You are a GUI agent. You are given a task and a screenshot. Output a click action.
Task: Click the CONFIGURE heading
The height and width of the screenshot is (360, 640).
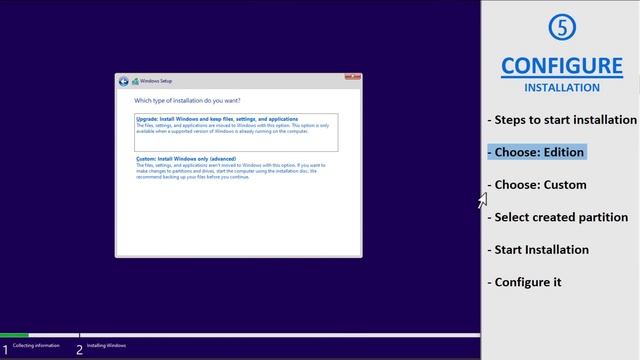point(562,66)
